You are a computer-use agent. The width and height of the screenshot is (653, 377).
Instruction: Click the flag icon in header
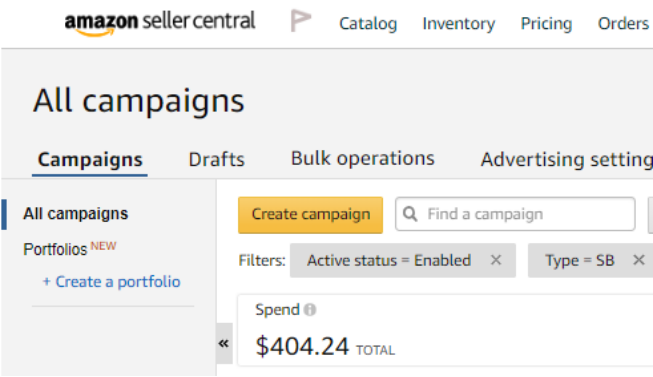coord(300,20)
